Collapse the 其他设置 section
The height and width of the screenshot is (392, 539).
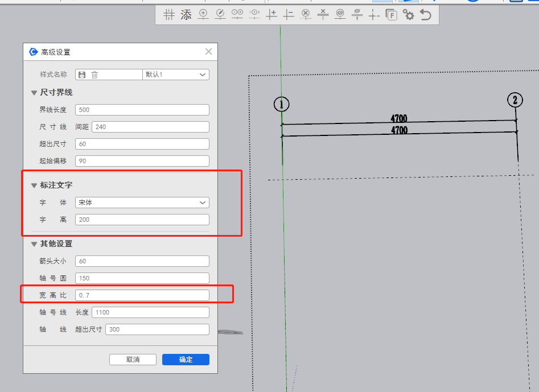[x=34, y=244]
